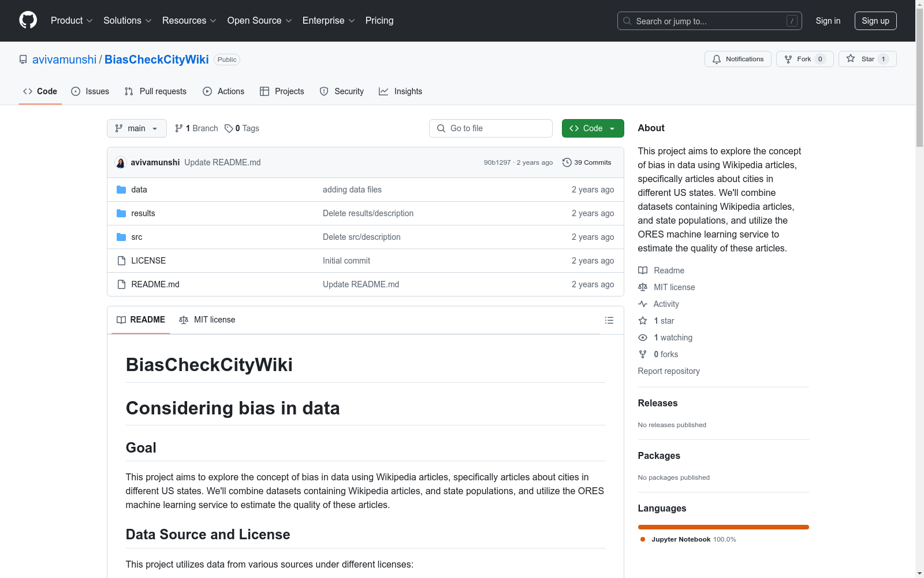Open the avivamunshi owner link
Image resolution: width=924 pixels, height=578 pixels.
[64, 60]
